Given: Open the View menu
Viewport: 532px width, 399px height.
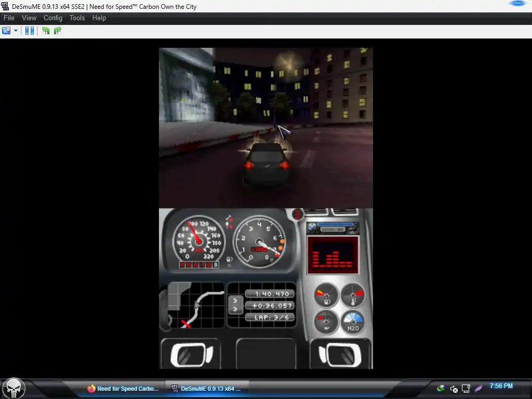Looking at the screenshot, I should tap(29, 18).
